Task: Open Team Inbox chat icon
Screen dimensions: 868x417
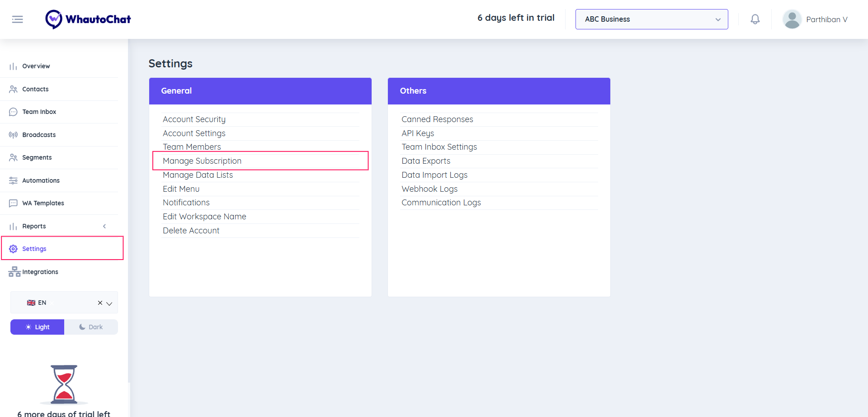Action: (x=13, y=112)
